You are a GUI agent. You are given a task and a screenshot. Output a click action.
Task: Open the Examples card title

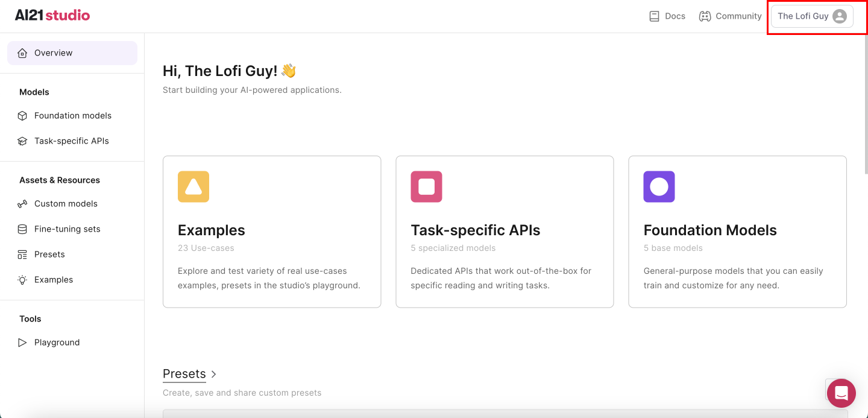pos(212,230)
